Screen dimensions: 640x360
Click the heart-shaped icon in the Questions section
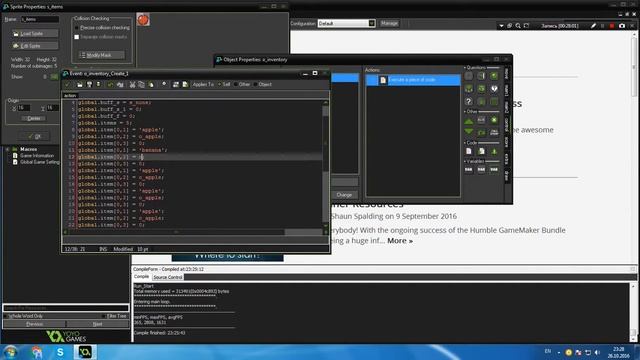pyautogui.click(x=494, y=88)
